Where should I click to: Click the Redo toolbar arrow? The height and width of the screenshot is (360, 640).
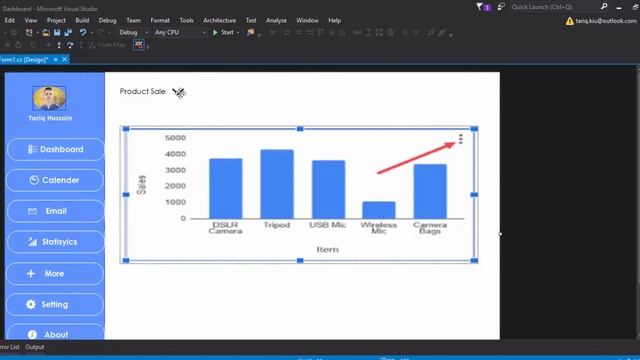(101, 32)
